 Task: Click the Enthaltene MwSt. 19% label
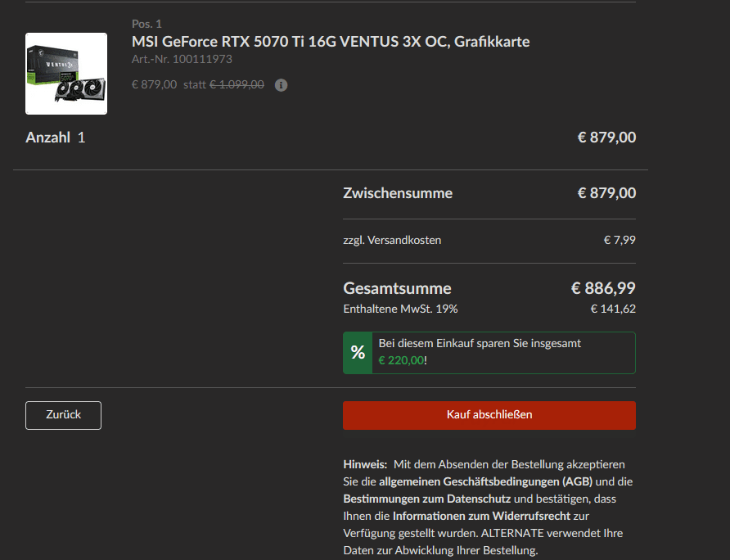pyautogui.click(x=400, y=309)
